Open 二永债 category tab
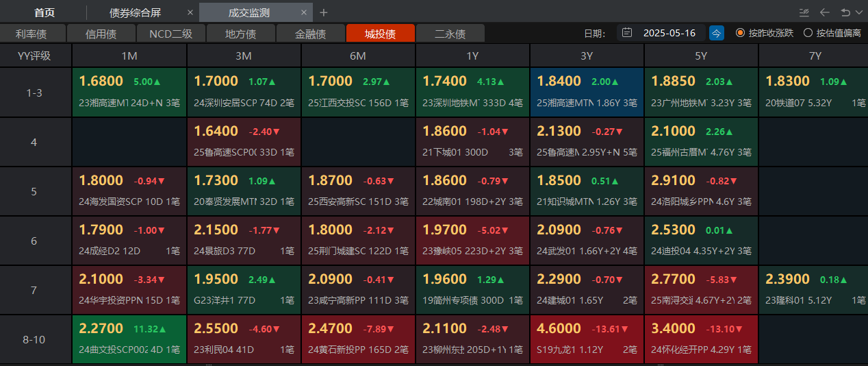Screen dimensions: 868x366 coord(450,34)
